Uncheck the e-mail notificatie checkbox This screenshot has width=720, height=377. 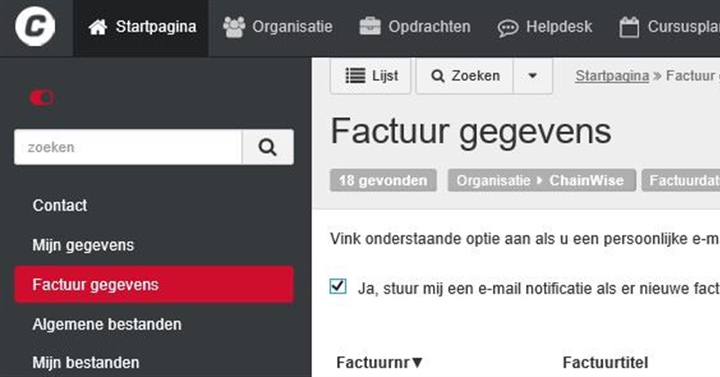(x=338, y=287)
